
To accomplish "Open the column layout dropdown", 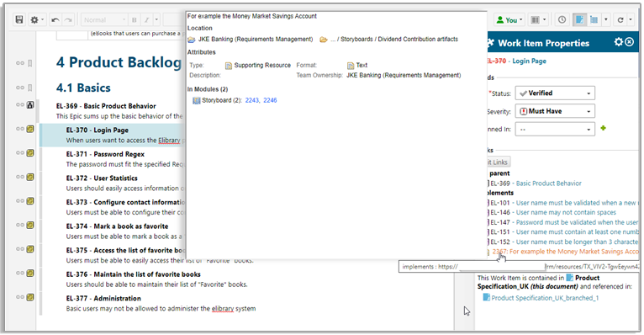I will point(538,19).
